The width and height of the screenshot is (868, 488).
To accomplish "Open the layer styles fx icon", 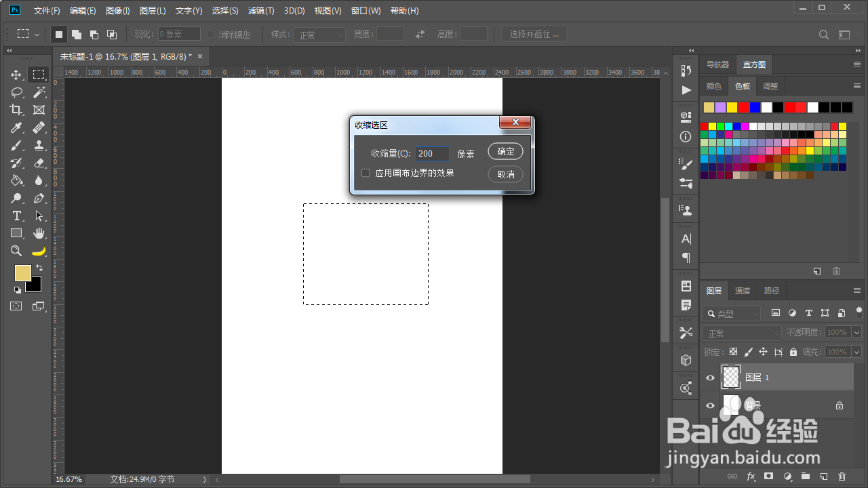I will tap(751, 476).
